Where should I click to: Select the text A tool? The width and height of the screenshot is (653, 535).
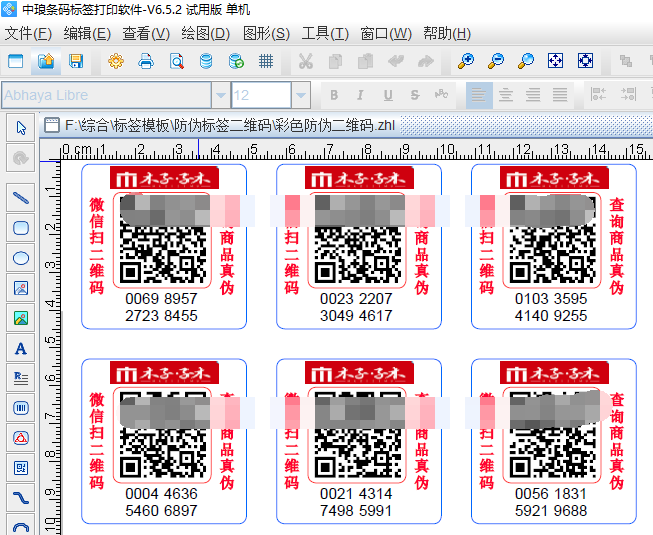(x=21, y=348)
